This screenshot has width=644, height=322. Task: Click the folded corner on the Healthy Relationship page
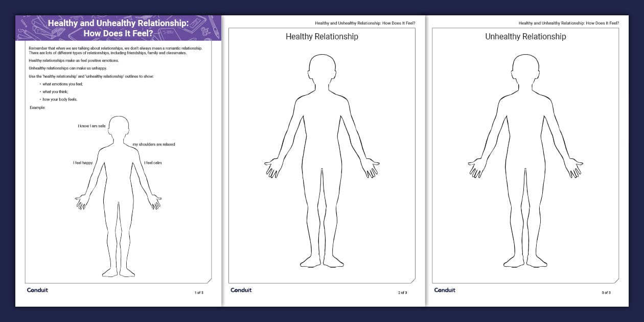point(412,282)
